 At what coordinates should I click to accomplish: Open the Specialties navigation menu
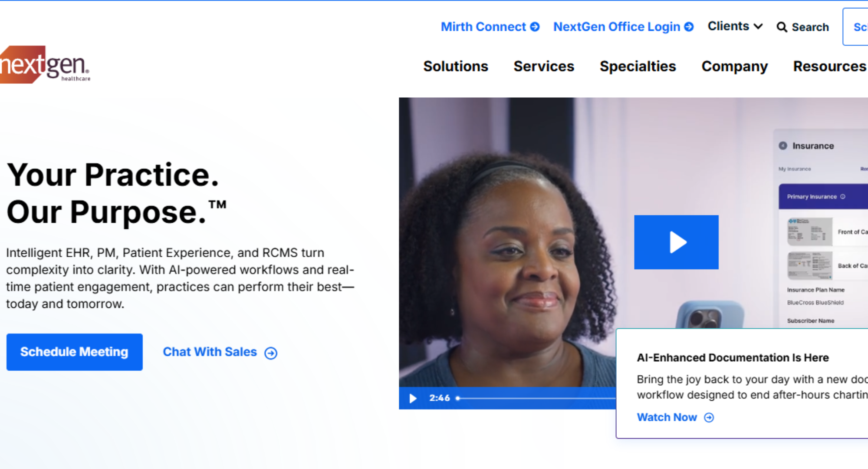638,66
